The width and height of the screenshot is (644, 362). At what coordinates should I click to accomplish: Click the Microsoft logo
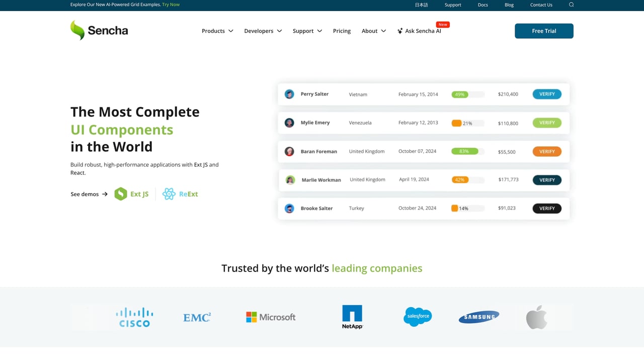(x=270, y=317)
